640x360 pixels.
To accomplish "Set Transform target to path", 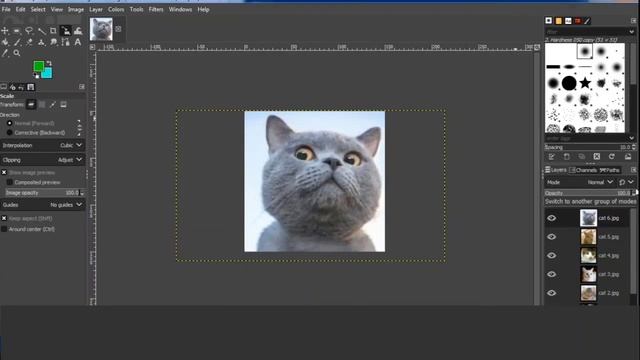I will point(53,104).
